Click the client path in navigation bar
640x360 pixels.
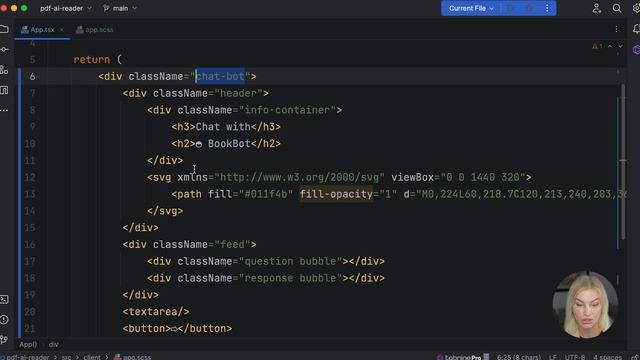92,357
